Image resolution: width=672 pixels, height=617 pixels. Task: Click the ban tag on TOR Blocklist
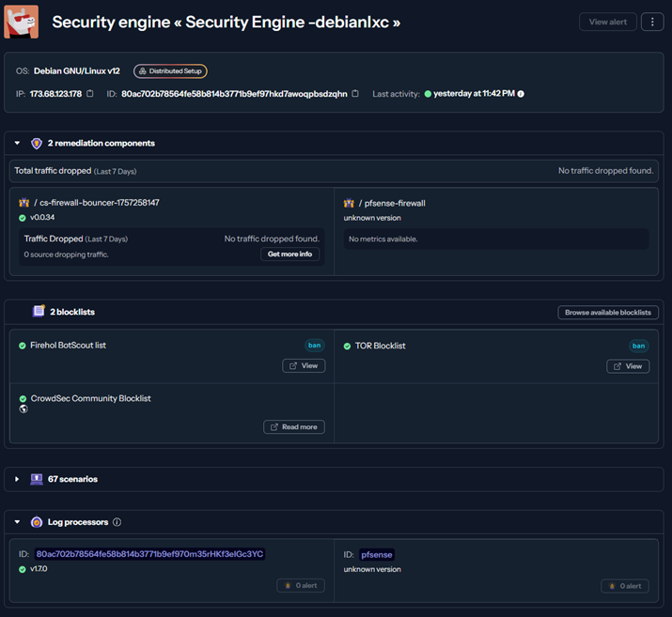tap(638, 346)
